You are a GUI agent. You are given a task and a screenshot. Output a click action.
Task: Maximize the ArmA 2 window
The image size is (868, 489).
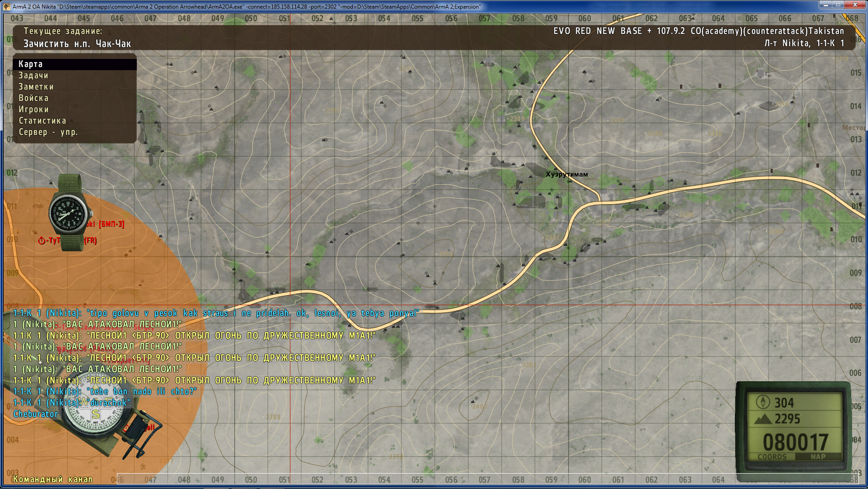click(838, 5)
